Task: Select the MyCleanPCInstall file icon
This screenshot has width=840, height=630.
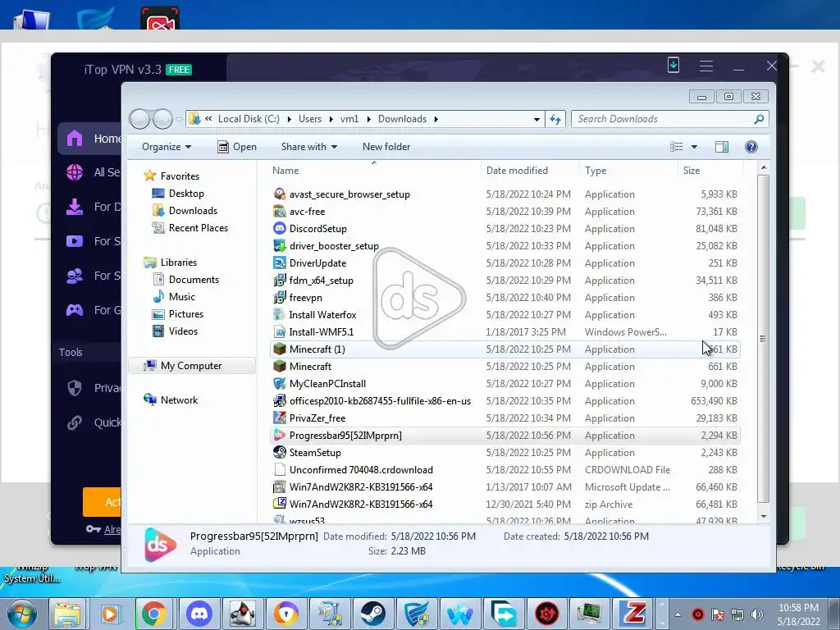Action: pyautogui.click(x=279, y=384)
